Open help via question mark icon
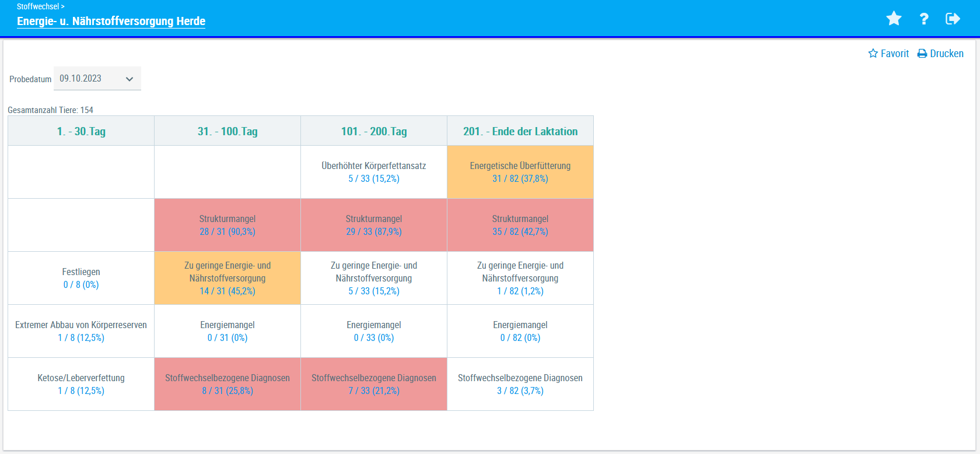 (x=923, y=19)
